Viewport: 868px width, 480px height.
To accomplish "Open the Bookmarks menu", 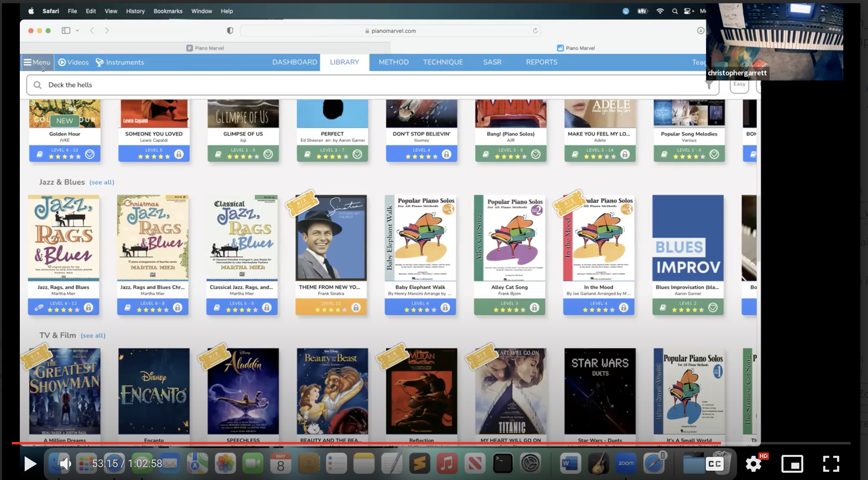I will [168, 11].
